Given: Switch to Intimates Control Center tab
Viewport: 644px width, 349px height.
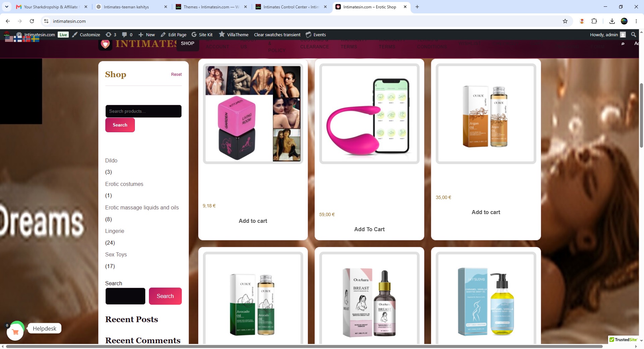Looking at the screenshot, I should (x=291, y=7).
